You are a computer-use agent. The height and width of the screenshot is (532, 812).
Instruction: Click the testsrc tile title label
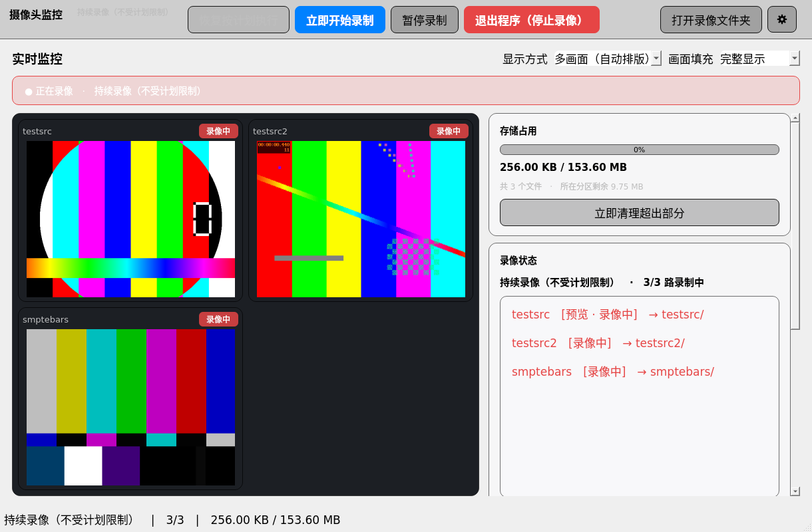point(37,131)
